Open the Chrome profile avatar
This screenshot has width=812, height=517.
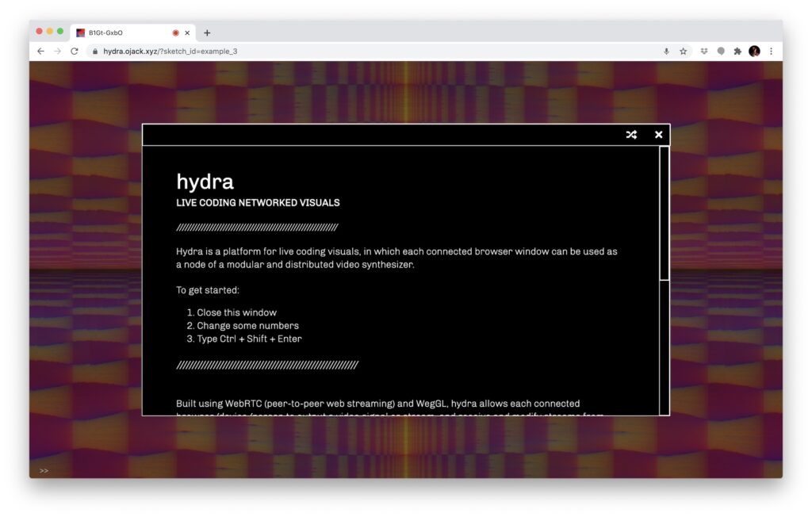click(x=754, y=50)
